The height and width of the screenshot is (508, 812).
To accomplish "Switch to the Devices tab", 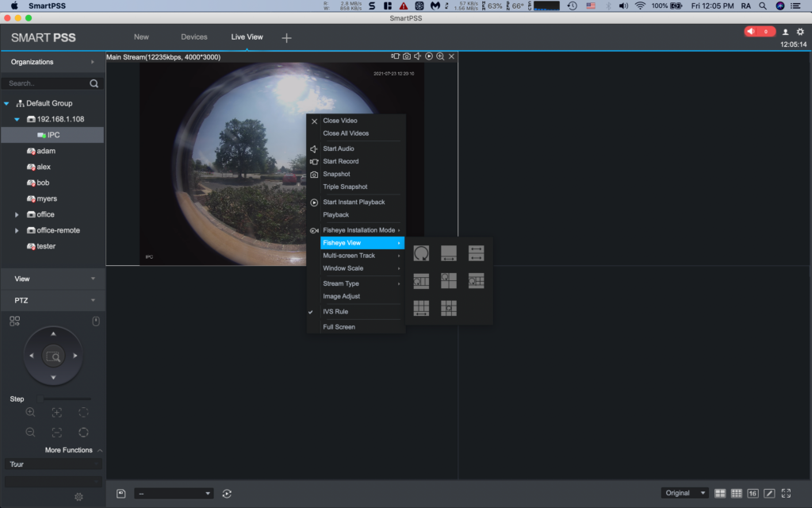I will [194, 37].
